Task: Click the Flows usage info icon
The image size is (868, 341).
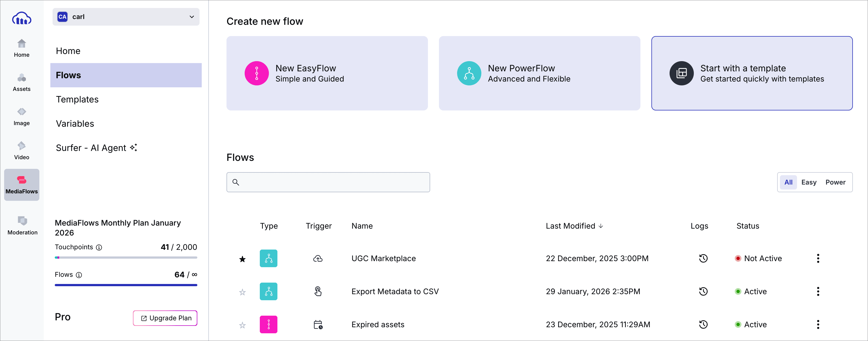Action: coord(79,275)
